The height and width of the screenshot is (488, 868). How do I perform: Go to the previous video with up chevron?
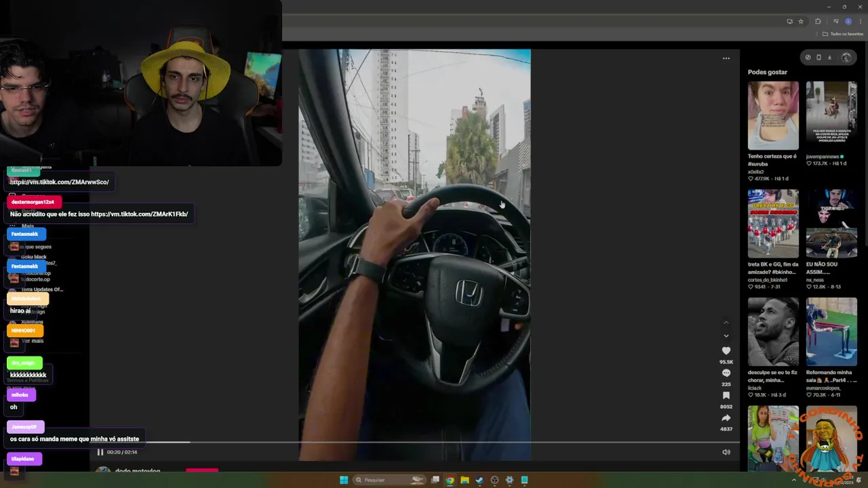point(726,323)
